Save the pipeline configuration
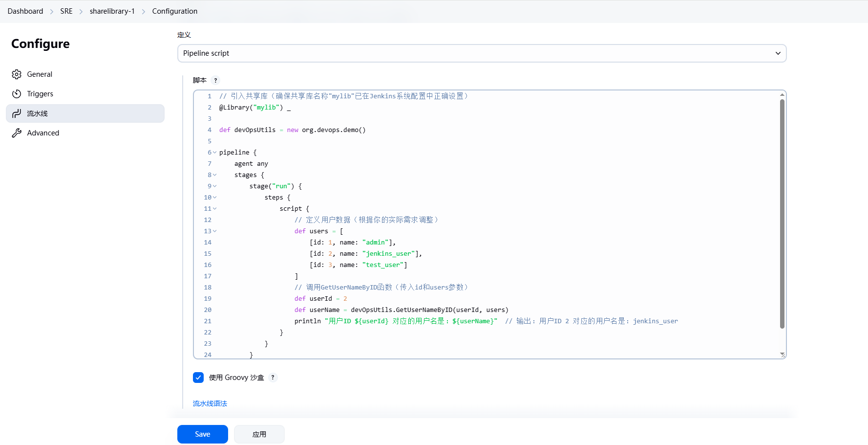The width and height of the screenshot is (868, 445). [202, 434]
